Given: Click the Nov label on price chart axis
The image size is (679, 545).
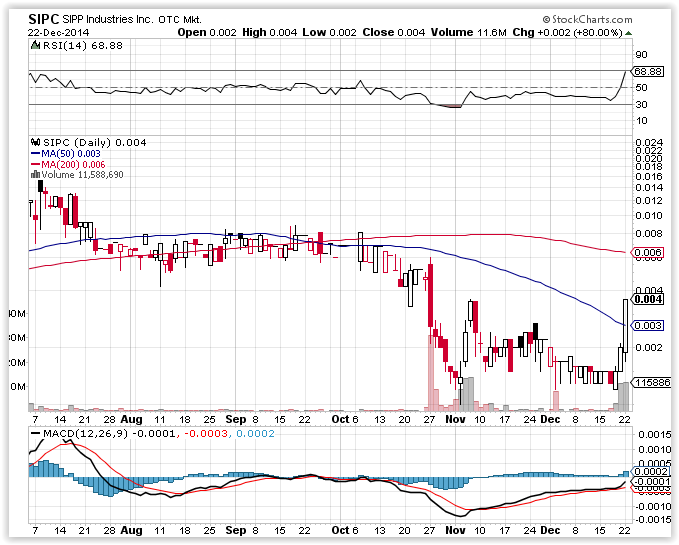Looking at the screenshot, I should [456, 418].
